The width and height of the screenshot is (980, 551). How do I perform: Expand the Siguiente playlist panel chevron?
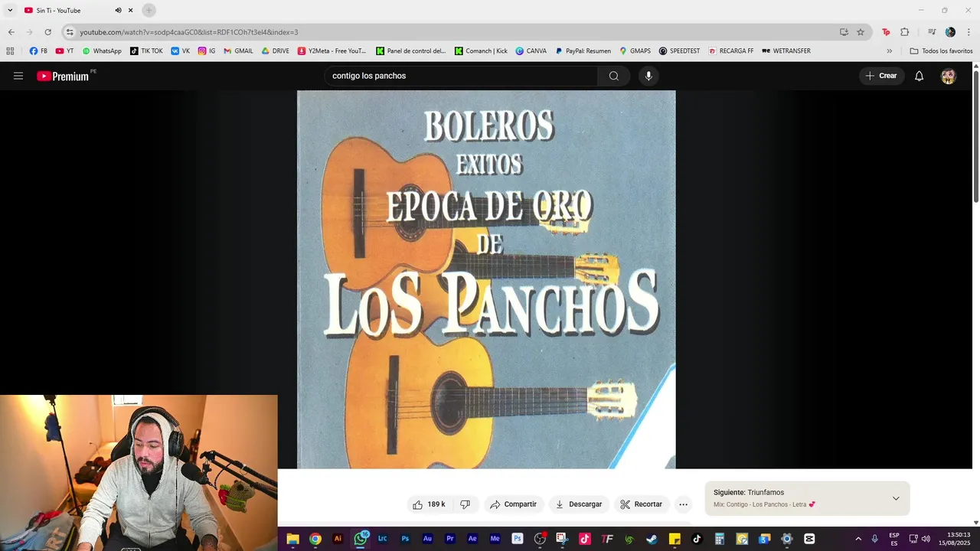pos(896,498)
